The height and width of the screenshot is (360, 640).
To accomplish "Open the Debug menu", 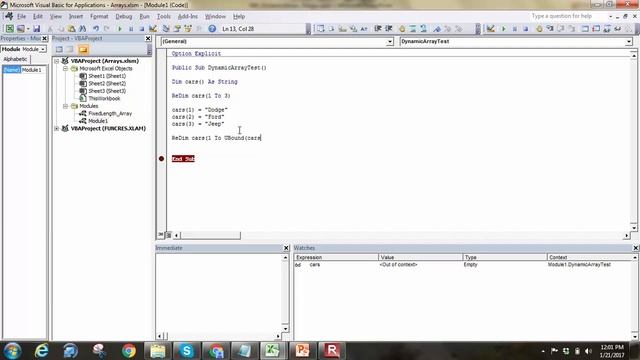I will pyautogui.click(x=124, y=16).
